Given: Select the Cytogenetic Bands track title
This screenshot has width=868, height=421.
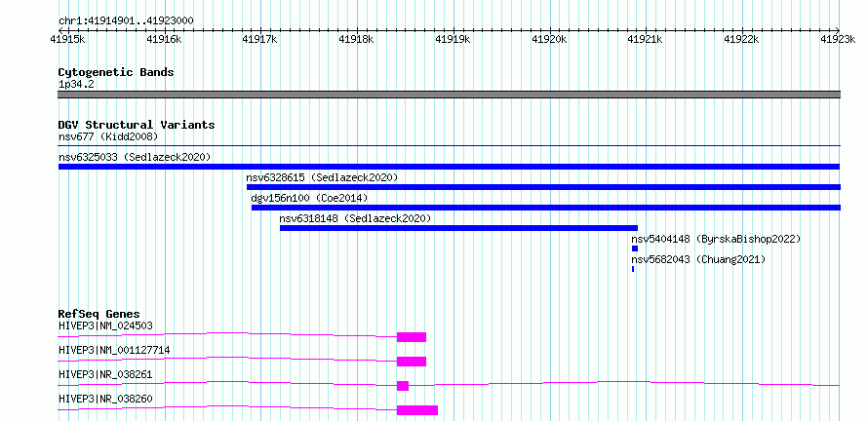Looking at the screenshot, I should pyautogui.click(x=116, y=72).
